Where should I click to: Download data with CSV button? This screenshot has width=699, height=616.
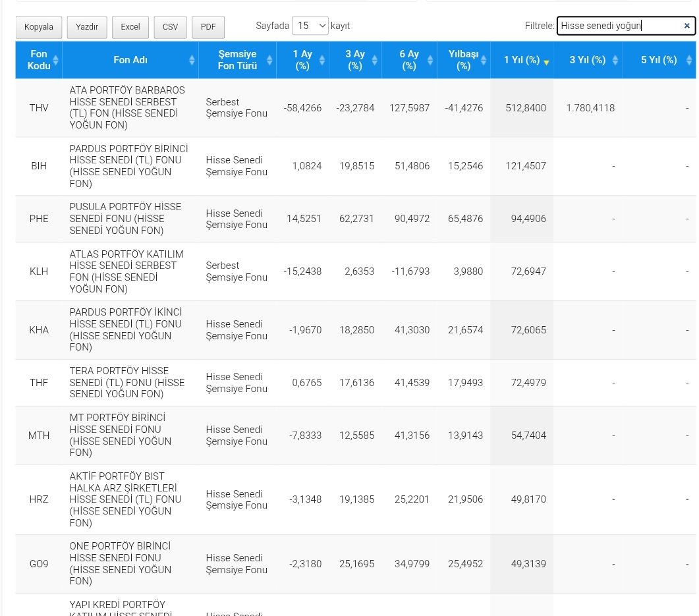tap(170, 27)
